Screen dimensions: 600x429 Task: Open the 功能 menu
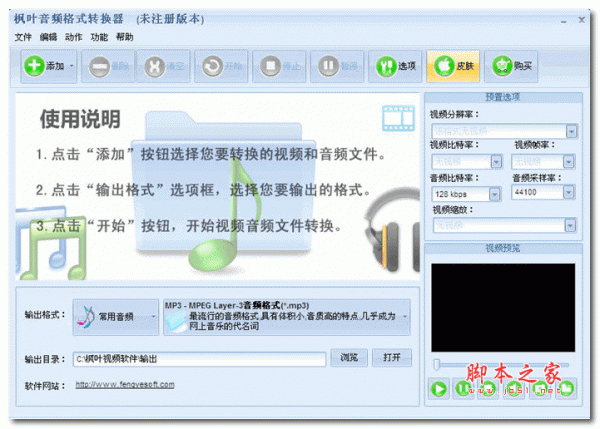[99, 37]
